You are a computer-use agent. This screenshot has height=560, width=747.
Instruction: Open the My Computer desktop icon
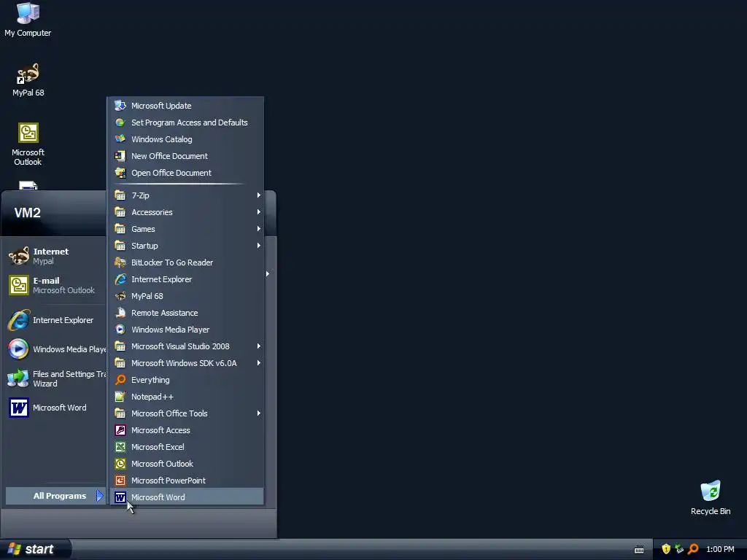click(28, 19)
